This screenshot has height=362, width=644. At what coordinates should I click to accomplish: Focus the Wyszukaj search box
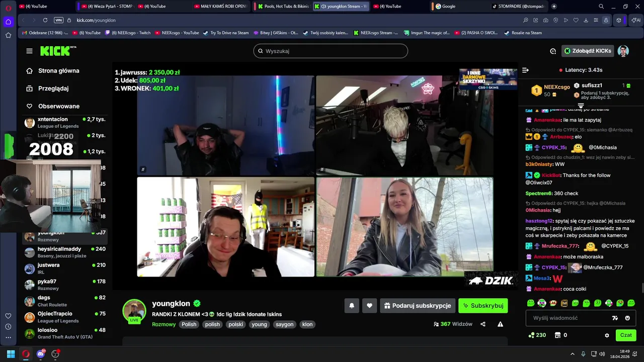point(331,51)
